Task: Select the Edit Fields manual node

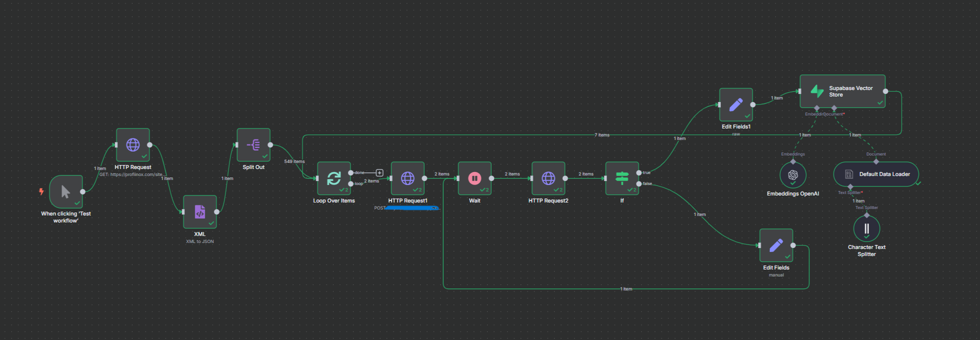Action: tap(776, 245)
